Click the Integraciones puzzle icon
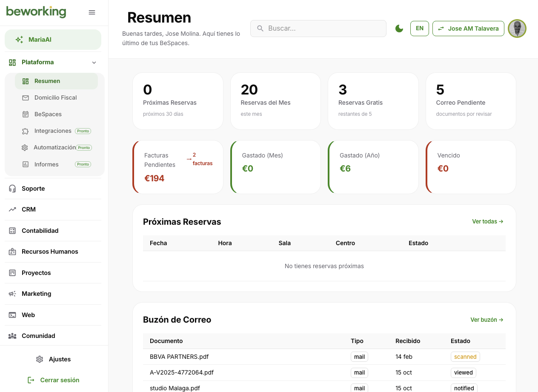538x392 pixels. [x=26, y=131]
